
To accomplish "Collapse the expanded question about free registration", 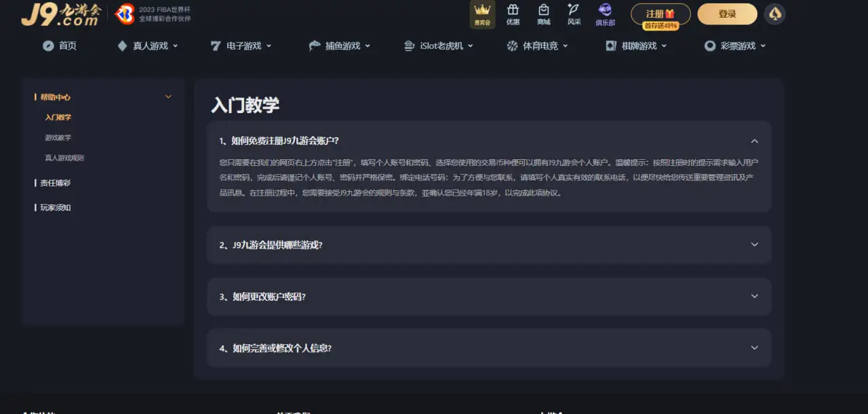I will 754,141.
